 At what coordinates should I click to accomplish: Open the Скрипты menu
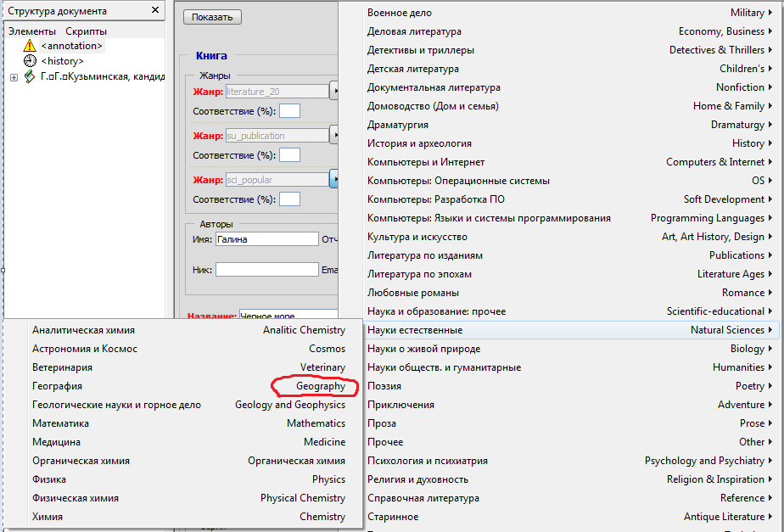pyautogui.click(x=86, y=31)
